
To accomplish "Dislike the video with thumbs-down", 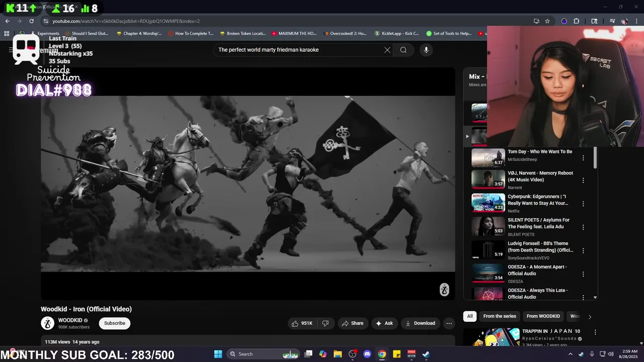I will [x=326, y=323].
